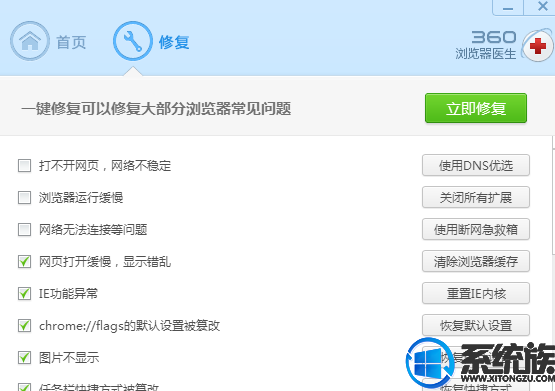Click the 恢复默认设置 button

pyautogui.click(x=476, y=325)
